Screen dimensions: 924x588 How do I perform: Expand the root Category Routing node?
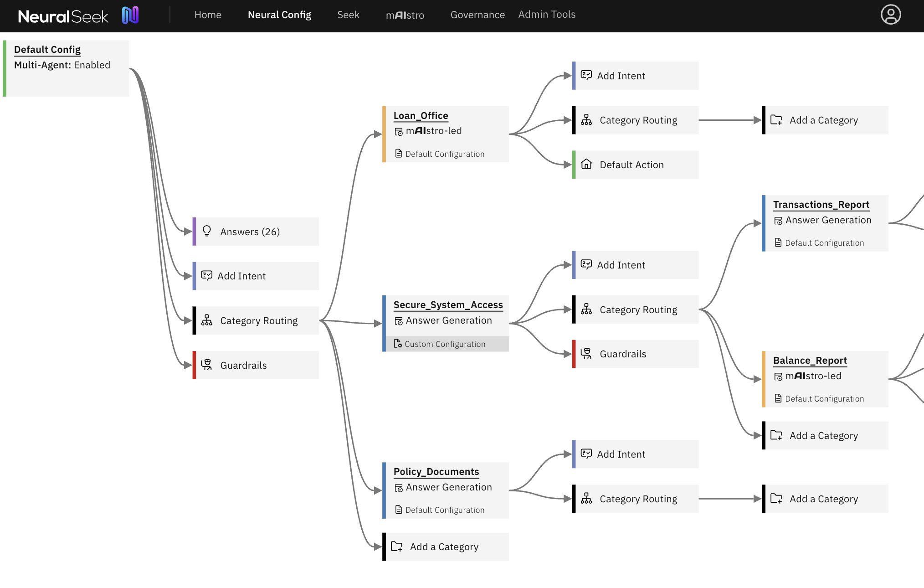[x=258, y=320]
